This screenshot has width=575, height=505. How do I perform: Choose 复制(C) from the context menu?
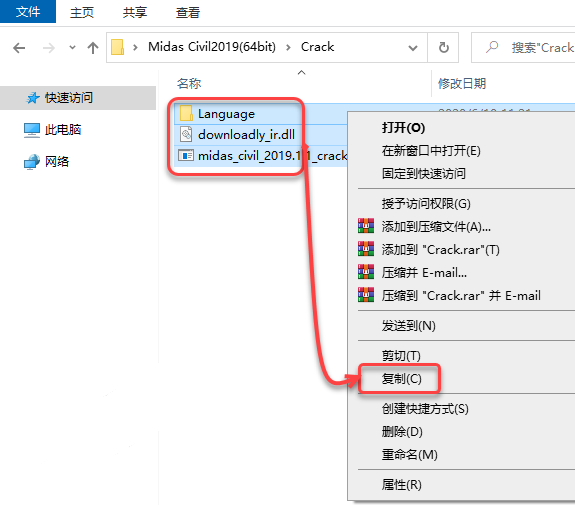(x=461, y=379)
